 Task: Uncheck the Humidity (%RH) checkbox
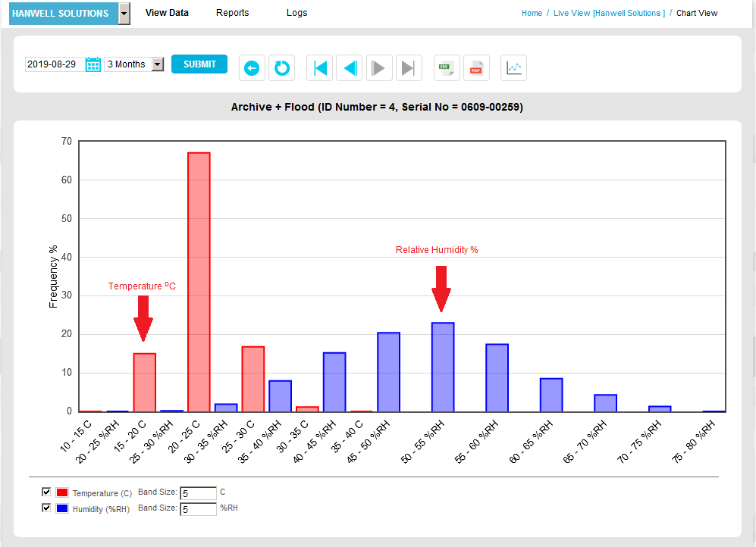46,508
